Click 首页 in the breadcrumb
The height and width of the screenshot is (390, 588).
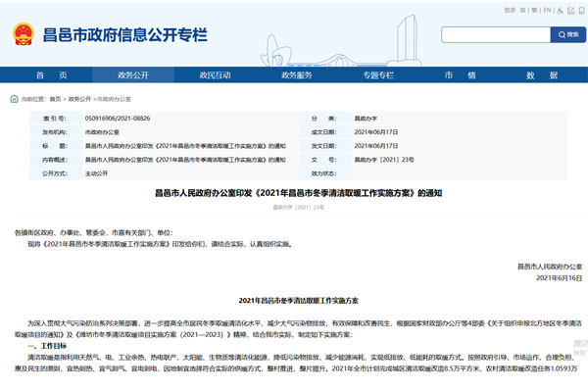click(55, 99)
